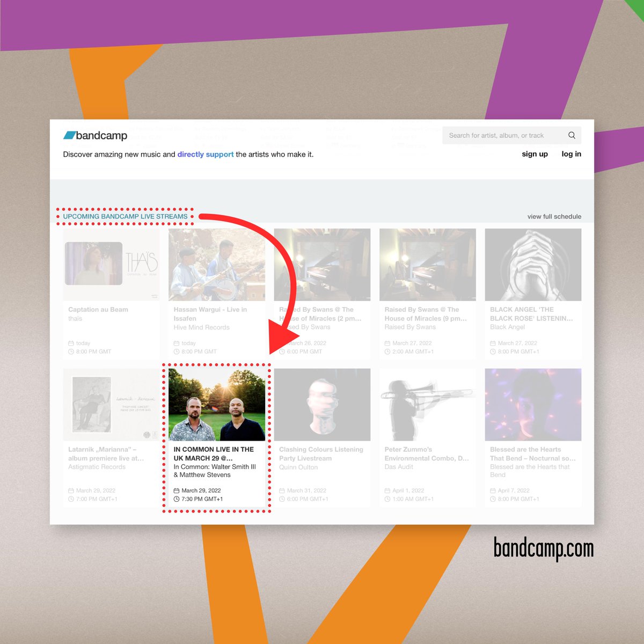
Task: Open the directly support link
Action: coord(206,155)
